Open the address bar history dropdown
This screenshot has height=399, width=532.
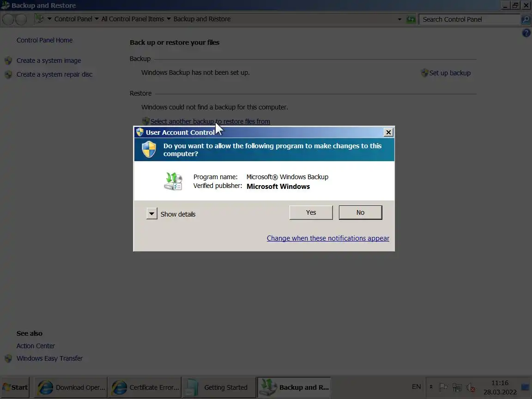tap(399, 19)
